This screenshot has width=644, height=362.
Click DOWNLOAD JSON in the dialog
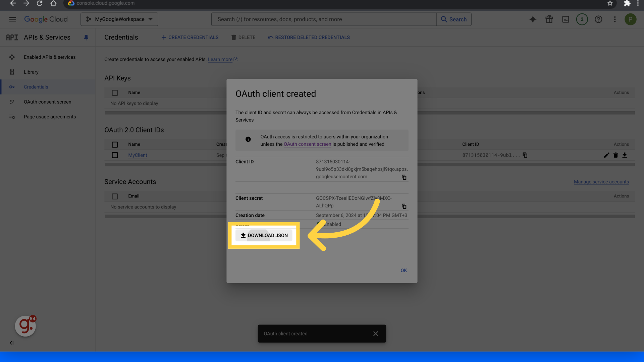pyautogui.click(x=264, y=236)
